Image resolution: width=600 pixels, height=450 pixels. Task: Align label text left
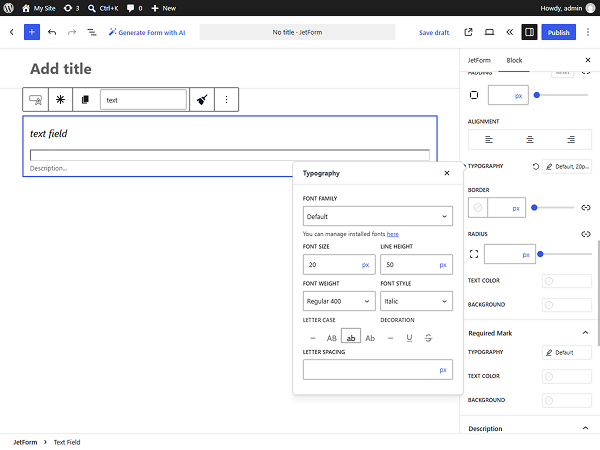tap(489, 139)
